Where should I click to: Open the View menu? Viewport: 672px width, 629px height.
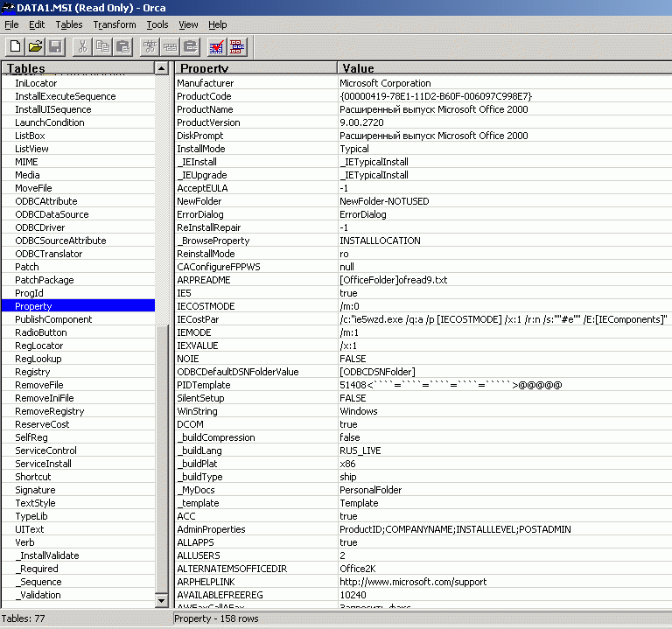[x=188, y=24]
